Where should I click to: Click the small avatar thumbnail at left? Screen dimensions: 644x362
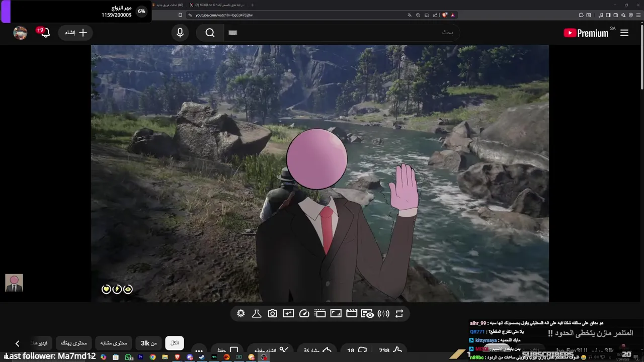click(14, 283)
